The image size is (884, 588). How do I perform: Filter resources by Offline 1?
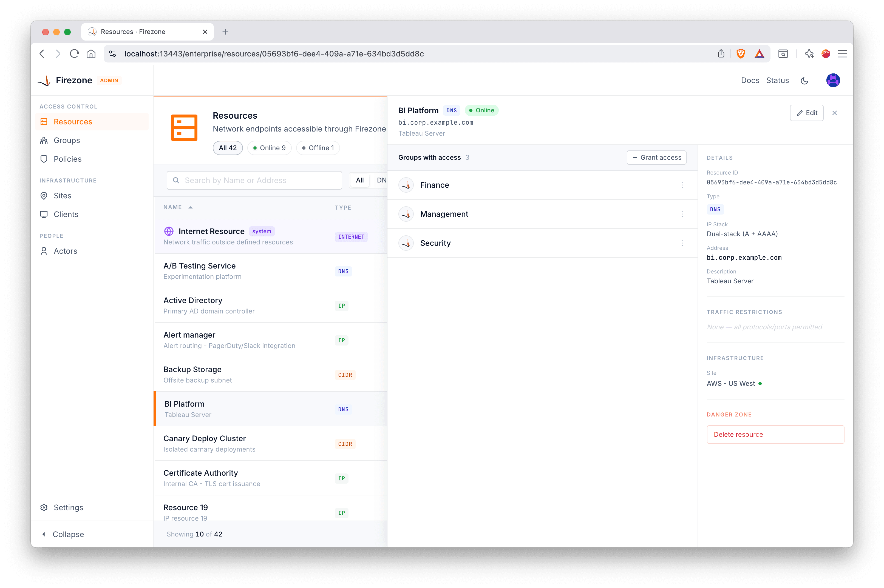pos(318,148)
